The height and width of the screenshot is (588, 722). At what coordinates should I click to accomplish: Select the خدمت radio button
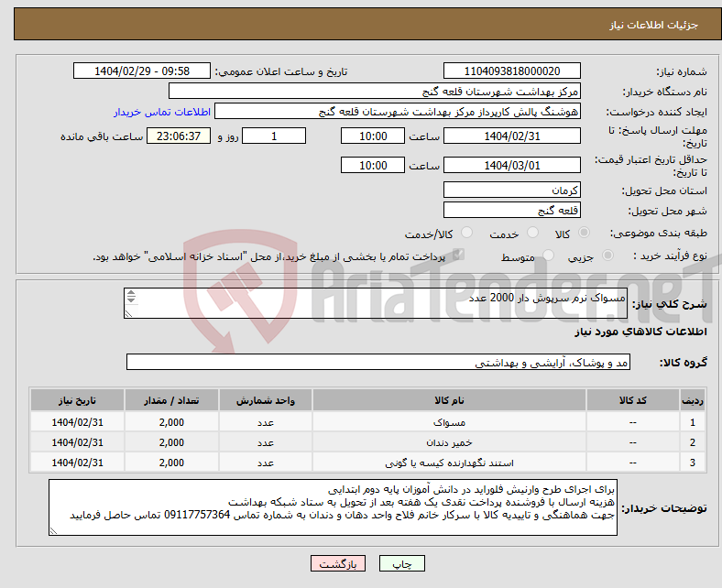(532, 233)
